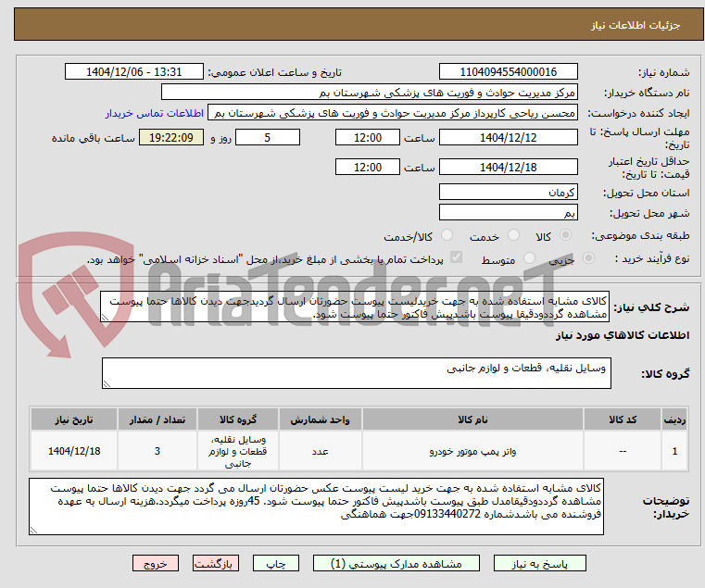Image resolution: width=705 pixels, height=588 pixels.
Task: Click the row number 1 cell
Action: pyautogui.click(x=674, y=451)
